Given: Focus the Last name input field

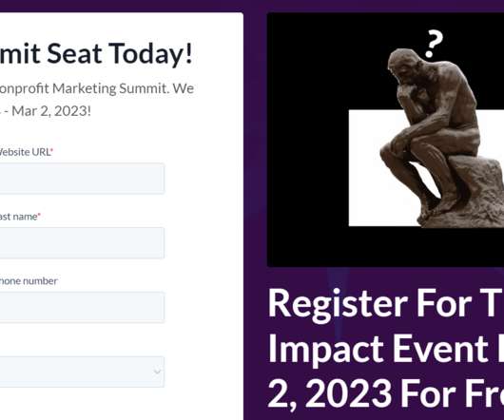Looking at the screenshot, I should click(82, 243).
